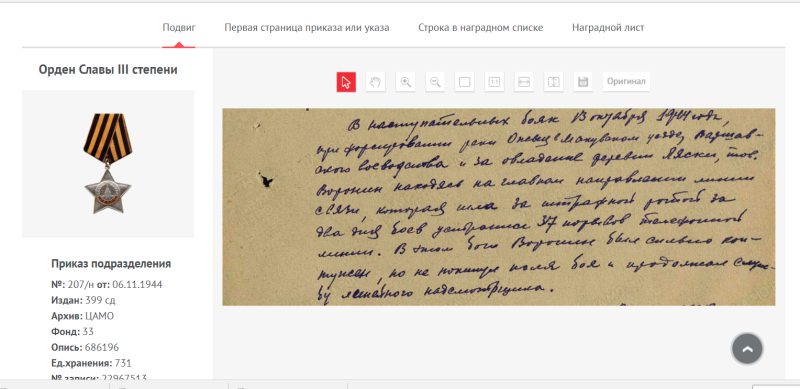Save the document image with floppy icon
The image size is (800, 389).
pos(583,82)
